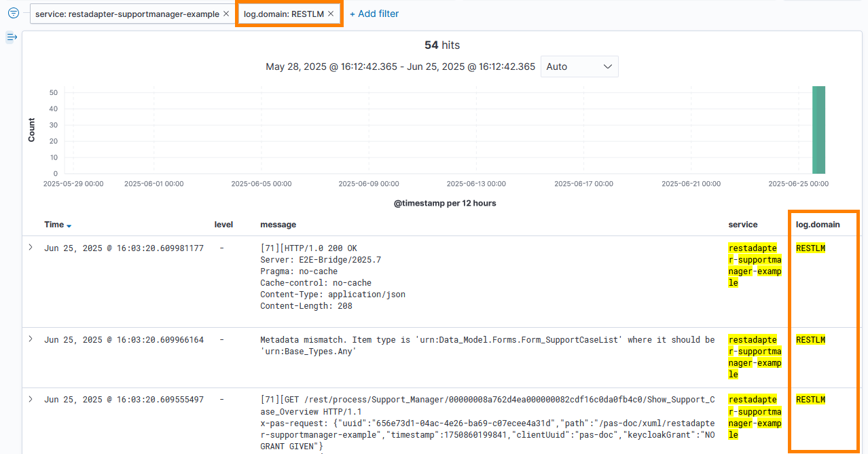Remove the restadapter-supportmanager-example service filter
Viewport: 868px width, 454px height.
tap(226, 14)
